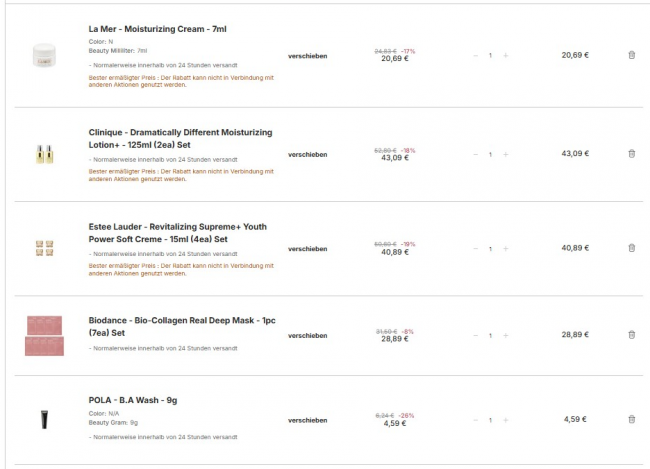
Task: Increase quantity of POLA B.A Wash
Action: pos(506,419)
